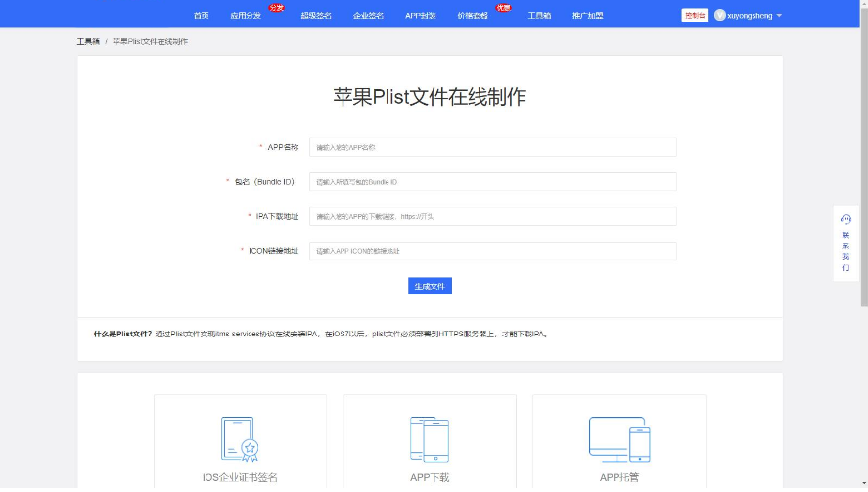Screen dimensions: 868x492
Task: Focus the APP名称 input field
Action: (x=492, y=147)
